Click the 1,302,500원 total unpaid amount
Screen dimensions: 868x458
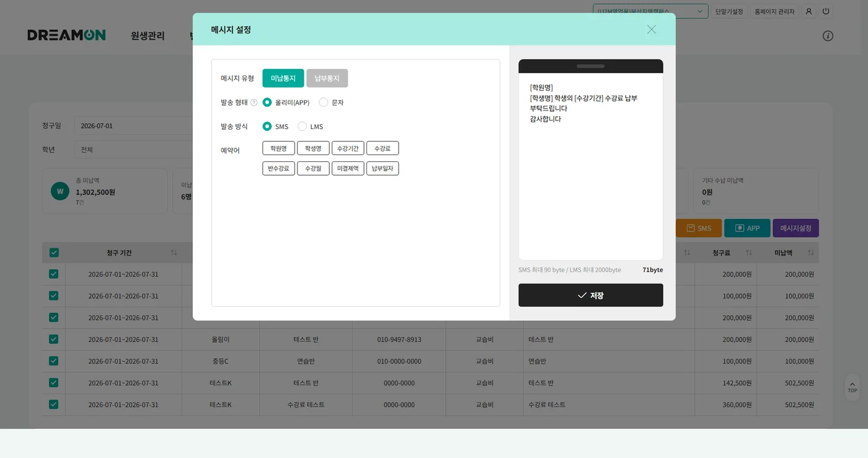(x=95, y=192)
